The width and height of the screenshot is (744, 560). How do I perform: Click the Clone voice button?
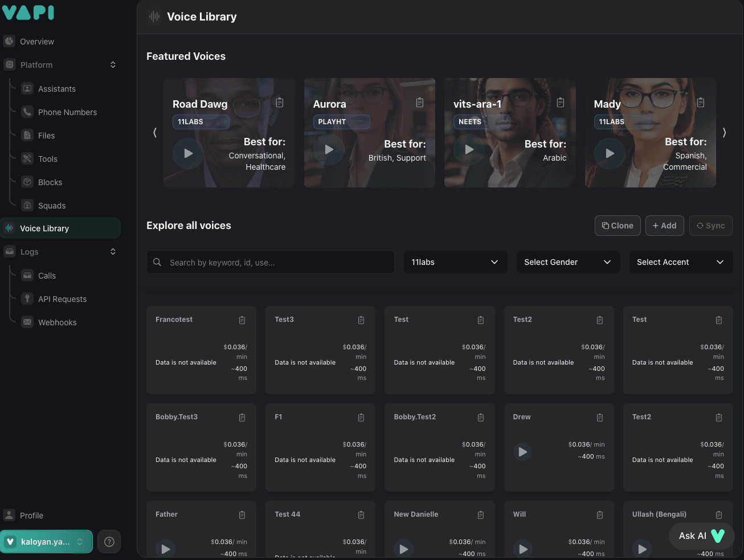[618, 226]
